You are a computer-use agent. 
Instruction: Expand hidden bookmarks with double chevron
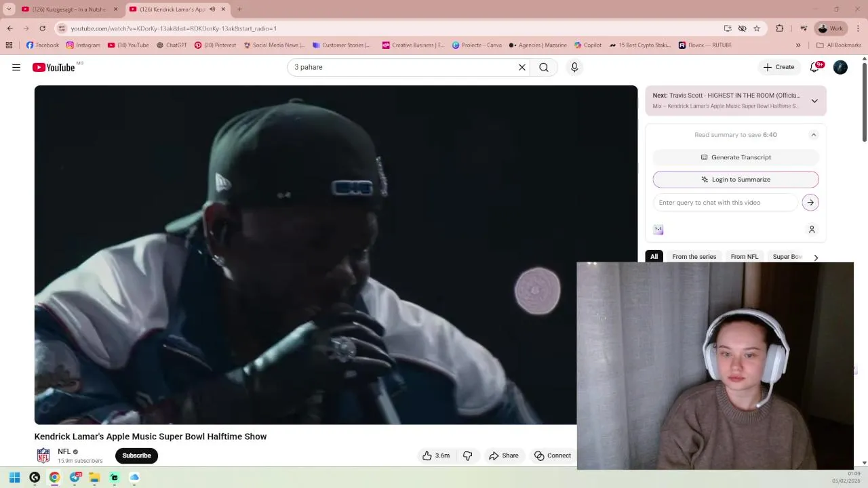click(x=798, y=45)
